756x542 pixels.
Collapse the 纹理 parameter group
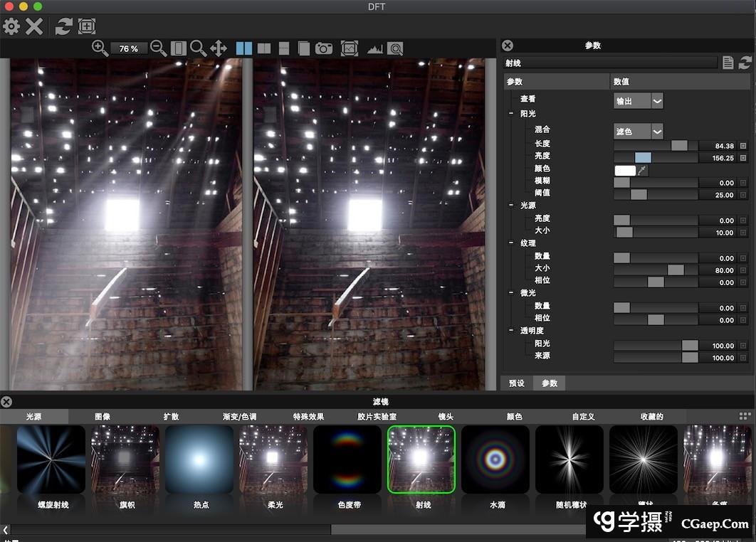(511, 243)
